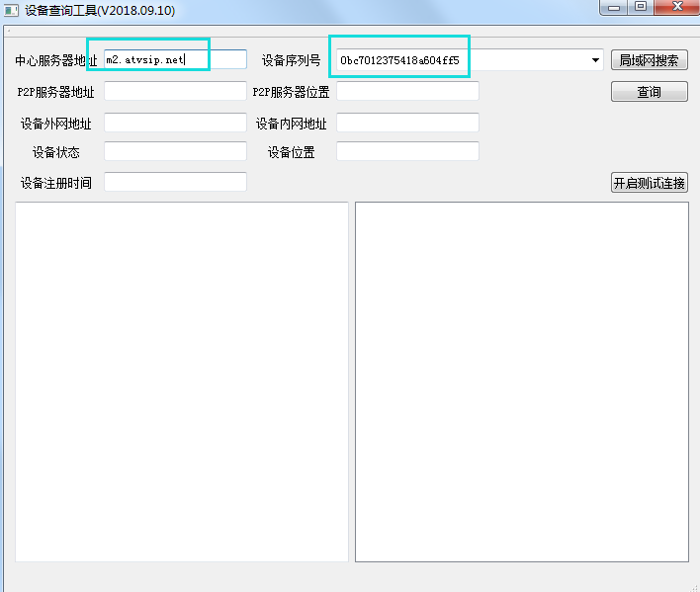Screen dimensions: 700x592
Task: Click into the 设备状态 field
Action: click(175, 151)
